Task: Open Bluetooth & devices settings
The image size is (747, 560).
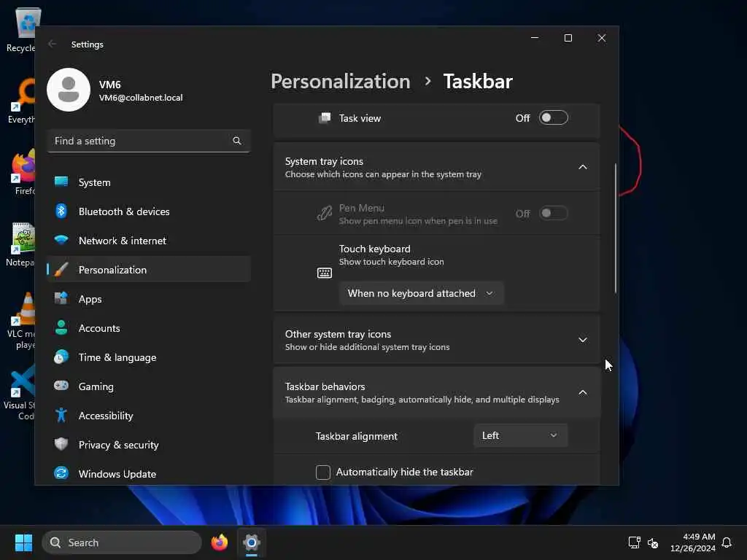Action: [x=149, y=211]
